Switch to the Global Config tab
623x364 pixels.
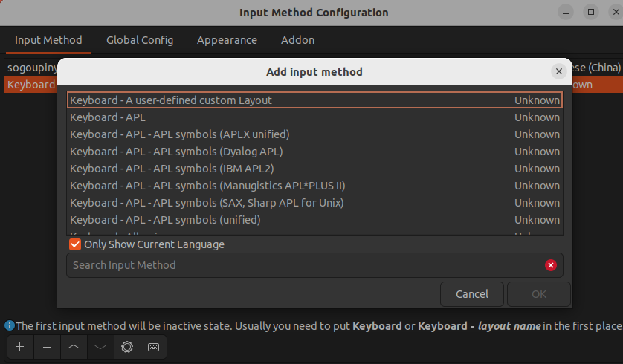[140, 40]
